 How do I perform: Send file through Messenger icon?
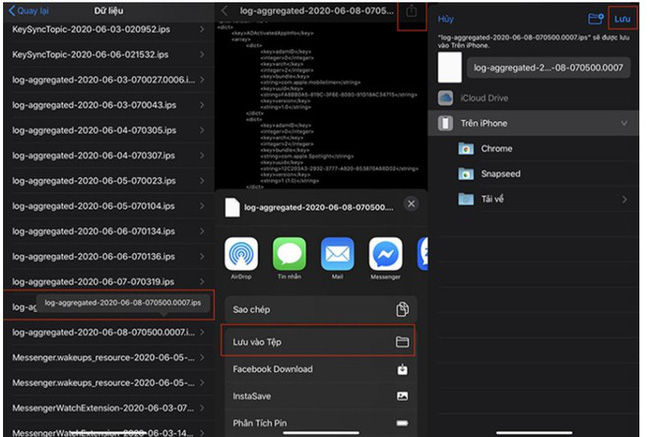click(x=385, y=253)
